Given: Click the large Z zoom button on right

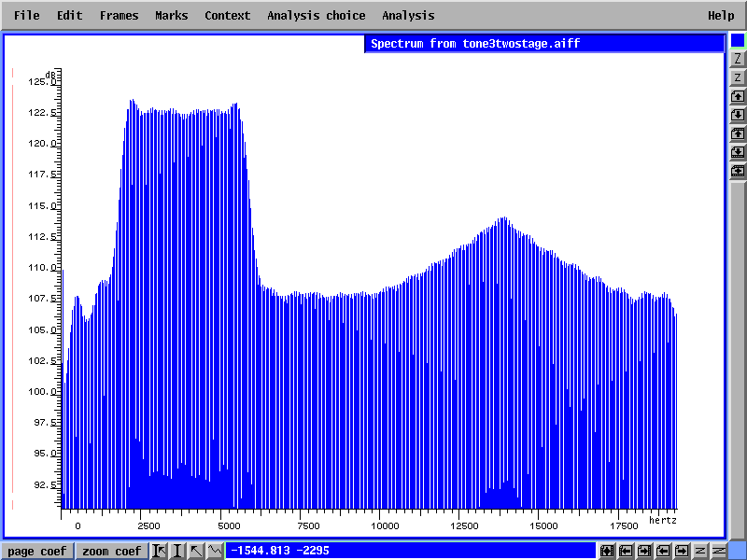Looking at the screenshot, I should [x=738, y=59].
